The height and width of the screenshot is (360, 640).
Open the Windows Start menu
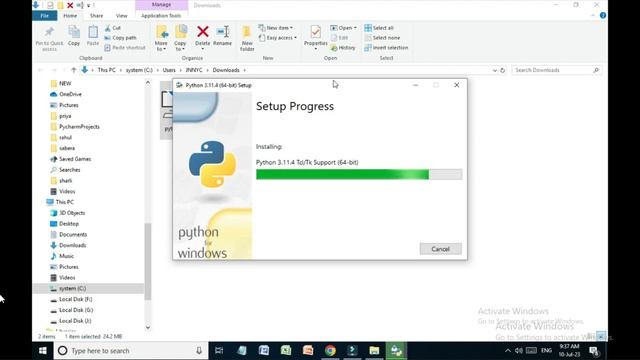click(x=42, y=351)
